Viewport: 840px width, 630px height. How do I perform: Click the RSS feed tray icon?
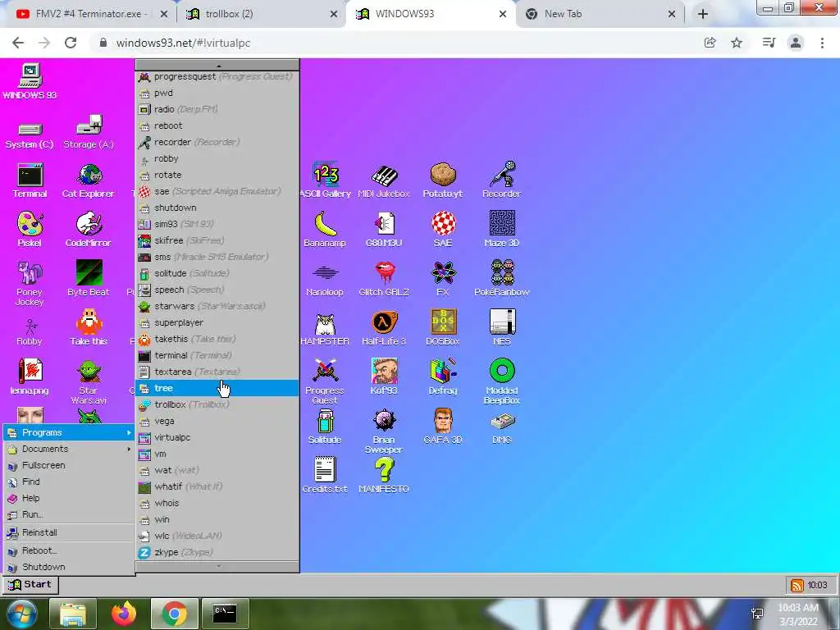[797, 585]
